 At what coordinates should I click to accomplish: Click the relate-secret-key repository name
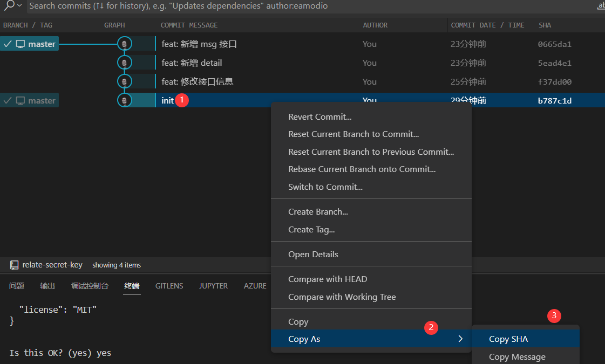pyautogui.click(x=52, y=265)
